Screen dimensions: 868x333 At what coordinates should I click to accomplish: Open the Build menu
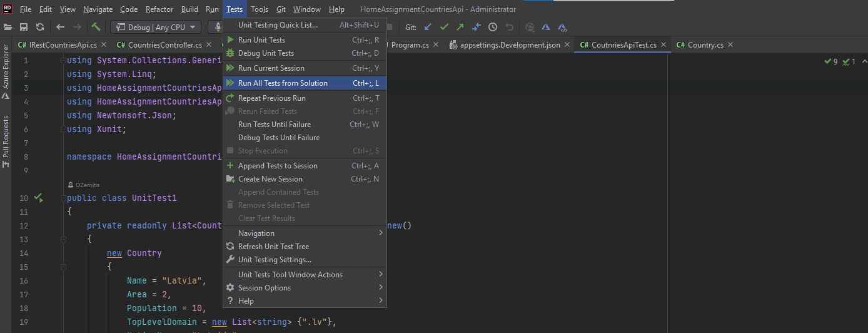pos(189,9)
